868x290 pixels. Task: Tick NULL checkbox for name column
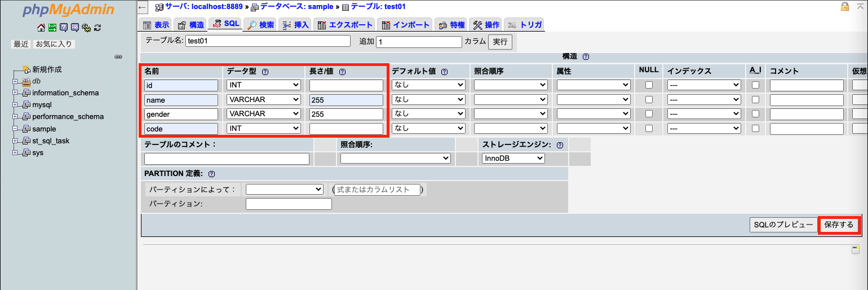649,100
